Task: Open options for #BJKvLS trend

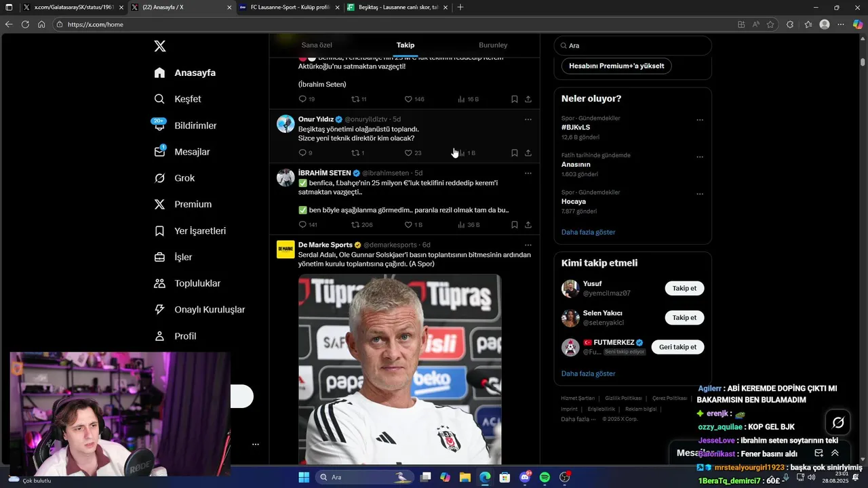Action: click(x=700, y=120)
